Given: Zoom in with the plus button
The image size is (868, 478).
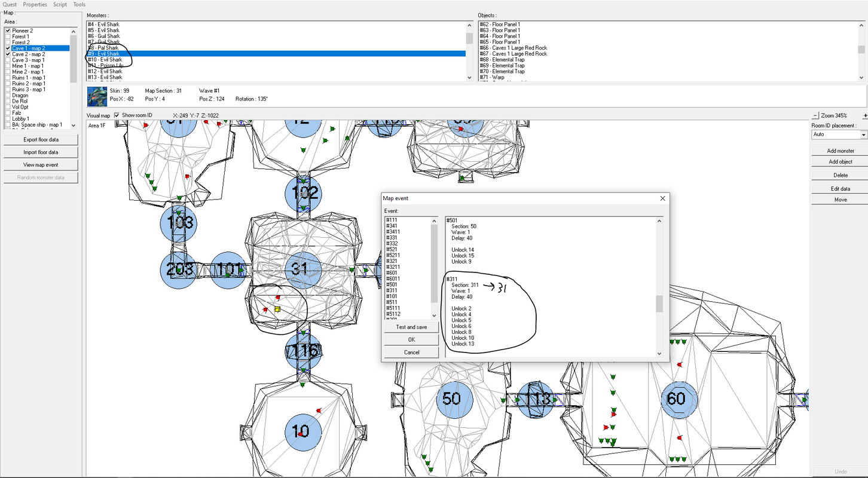Looking at the screenshot, I should click(x=865, y=115).
